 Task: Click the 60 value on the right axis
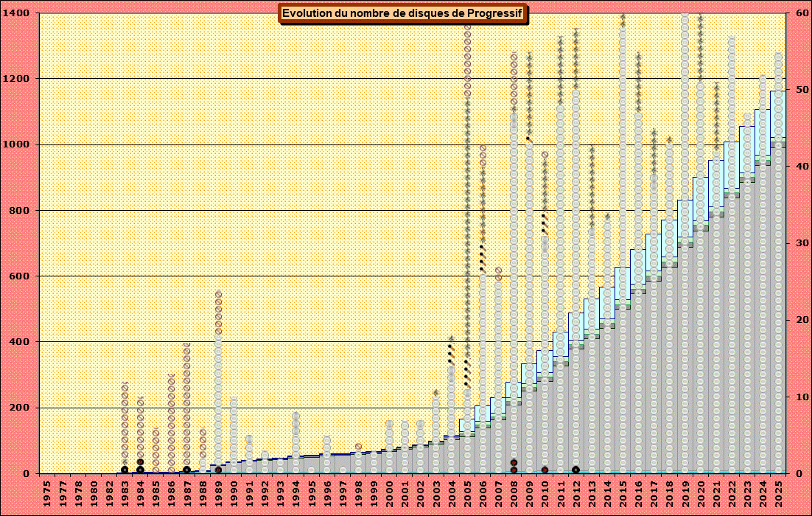[797, 13]
